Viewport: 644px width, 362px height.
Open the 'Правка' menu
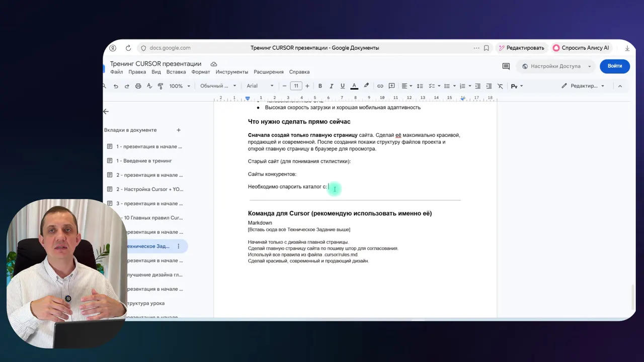coord(137,72)
